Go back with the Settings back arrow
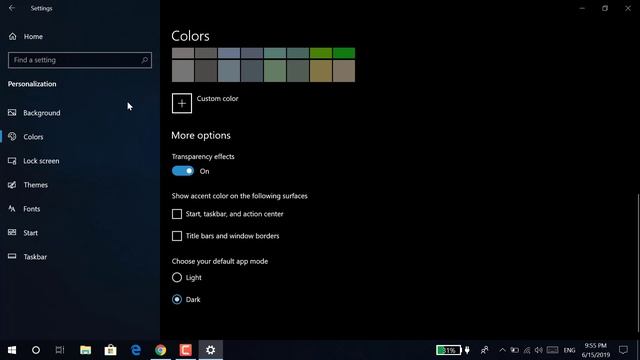Image resolution: width=640 pixels, height=360 pixels. pyautogui.click(x=12, y=8)
